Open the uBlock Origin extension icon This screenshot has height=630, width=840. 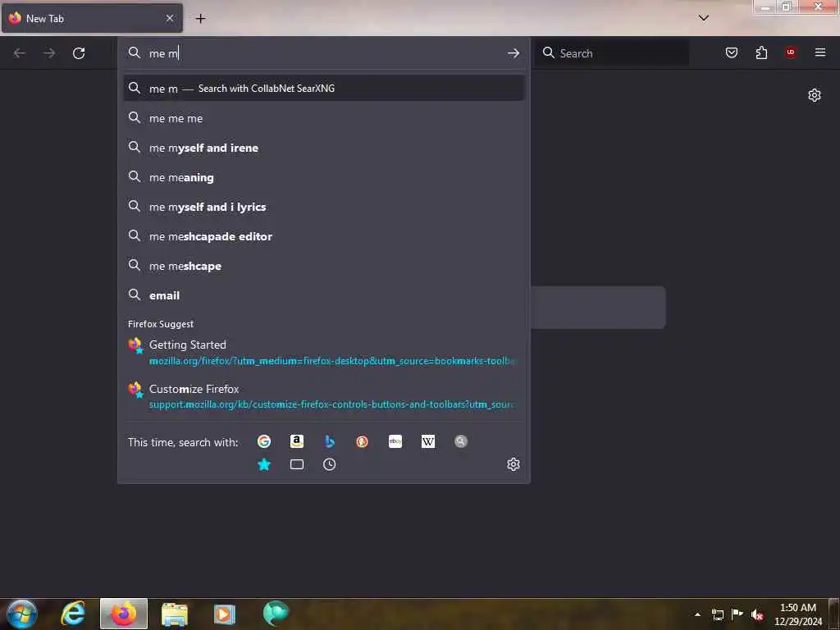click(x=791, y=52)
